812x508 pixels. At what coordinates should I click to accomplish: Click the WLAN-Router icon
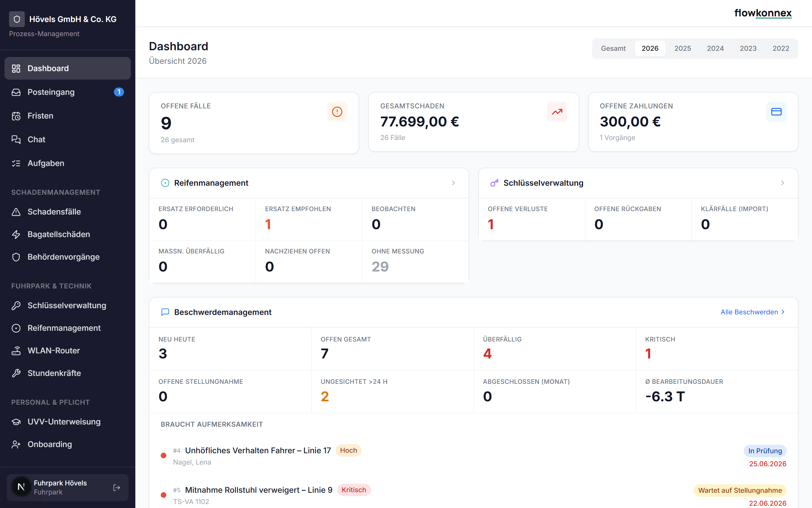(x=16, y=351)
